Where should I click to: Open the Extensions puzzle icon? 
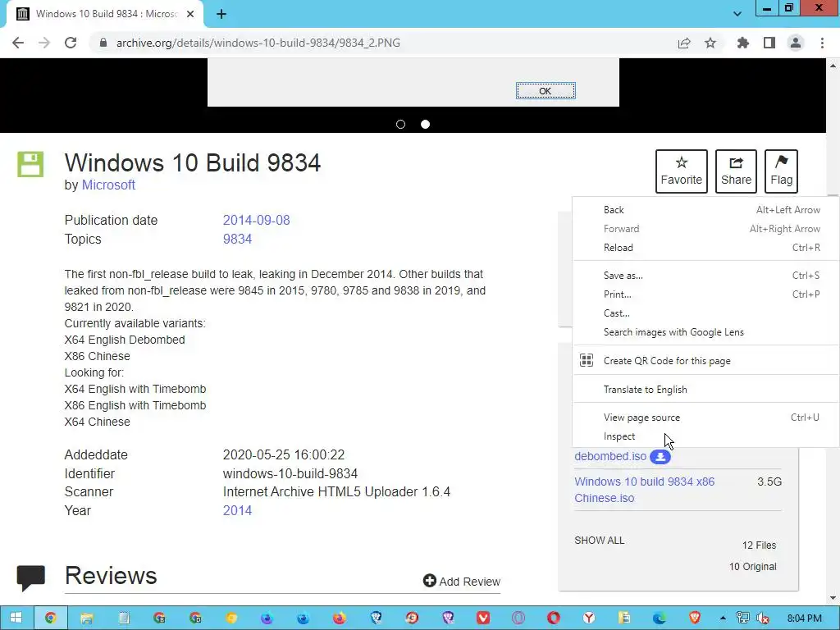[742, 43]
